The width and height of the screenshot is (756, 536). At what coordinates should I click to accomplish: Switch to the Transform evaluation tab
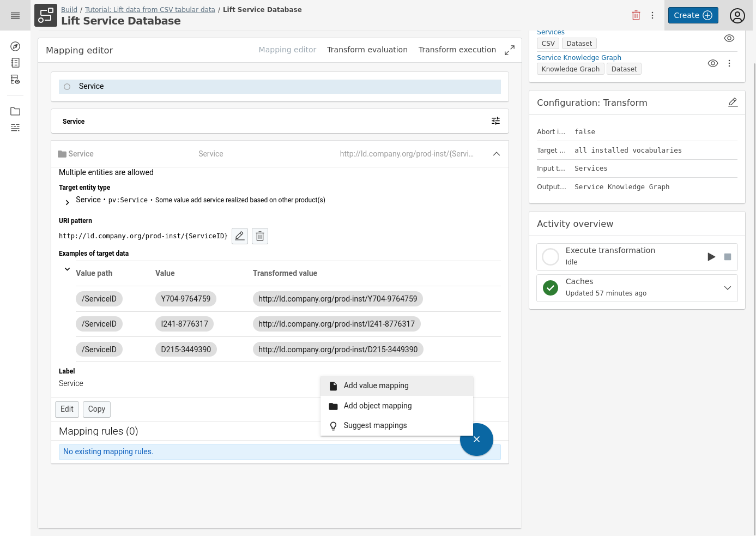(367, 50)
